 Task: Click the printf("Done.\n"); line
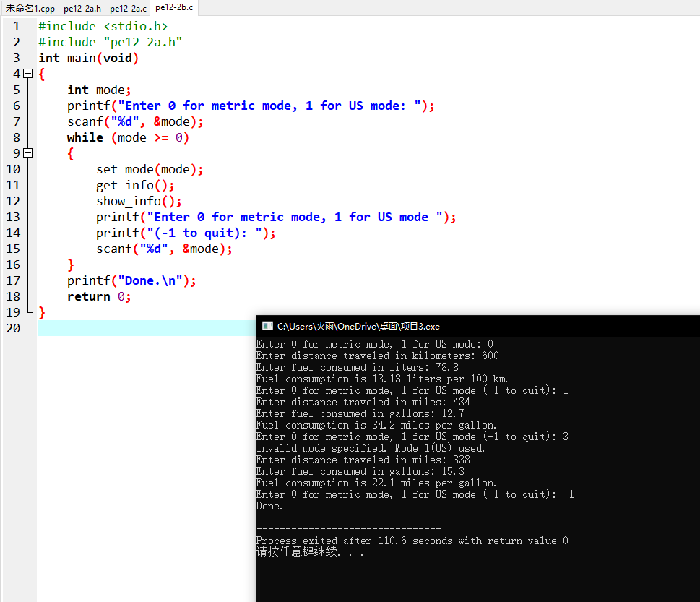131,280
